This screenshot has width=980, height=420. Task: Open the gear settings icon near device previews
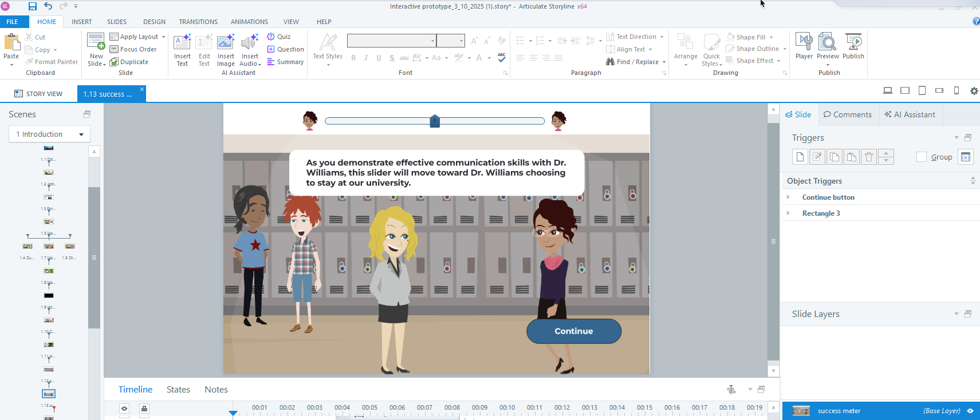(974, 90)
